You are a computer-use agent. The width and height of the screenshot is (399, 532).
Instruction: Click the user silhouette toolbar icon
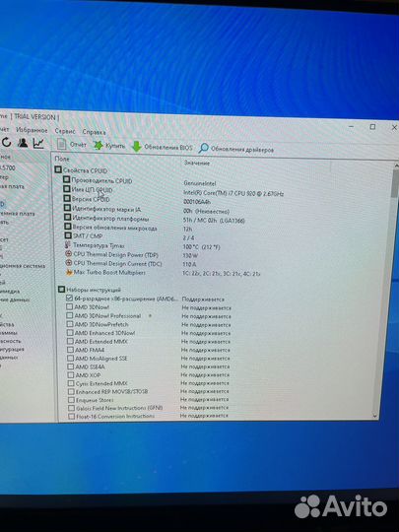coord(23,143)
